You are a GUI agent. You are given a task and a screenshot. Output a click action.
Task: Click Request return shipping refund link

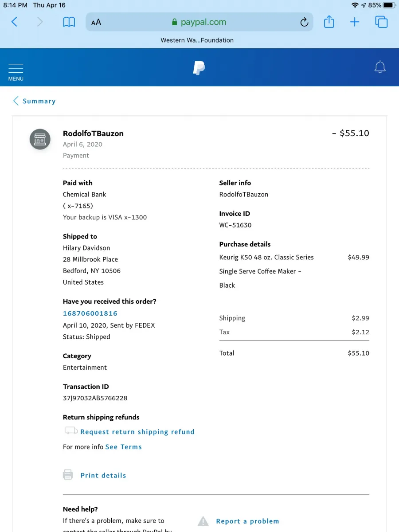click(137, 432)
